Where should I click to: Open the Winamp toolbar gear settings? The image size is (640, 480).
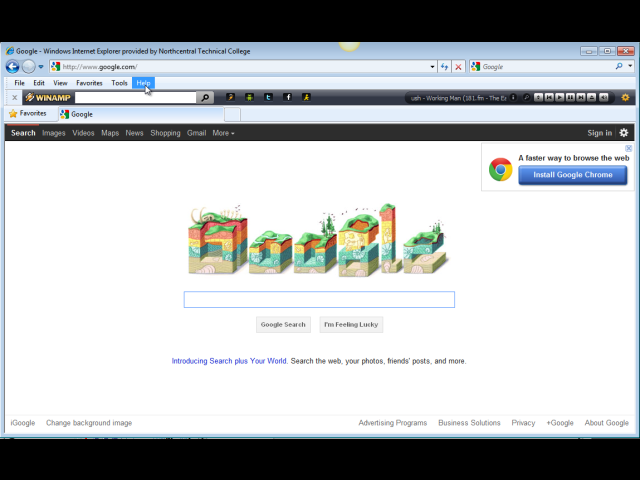point(625,97)
